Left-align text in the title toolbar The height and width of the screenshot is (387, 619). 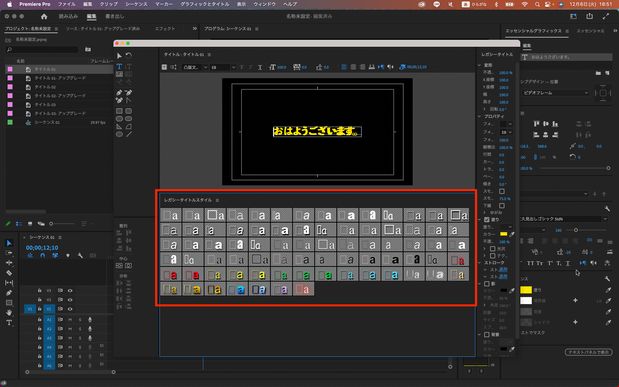[x=344, y=67]
